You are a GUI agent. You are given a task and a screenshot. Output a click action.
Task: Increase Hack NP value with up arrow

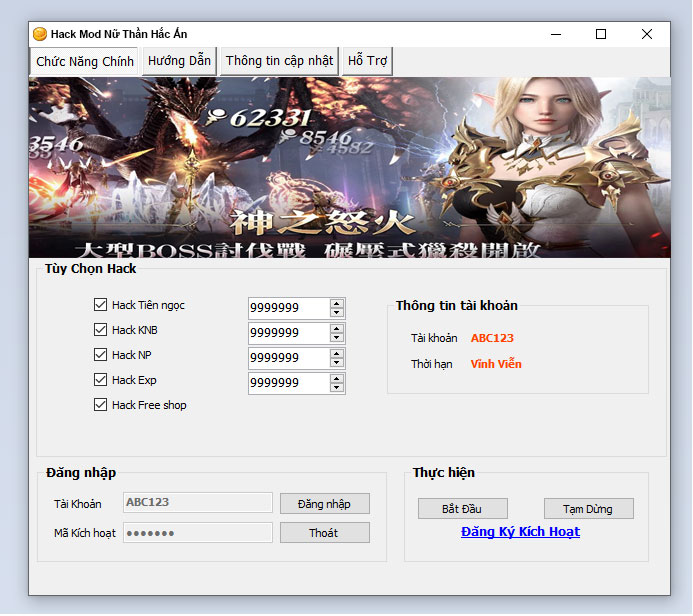(x=337, y=354)
